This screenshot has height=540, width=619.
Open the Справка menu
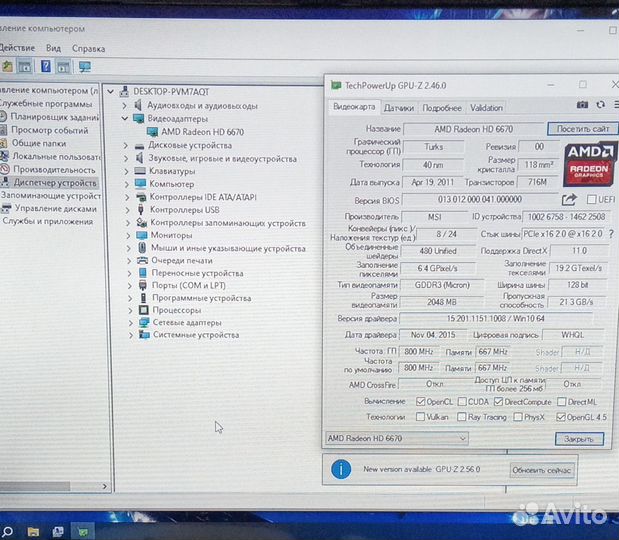click(x=88, y=49)
